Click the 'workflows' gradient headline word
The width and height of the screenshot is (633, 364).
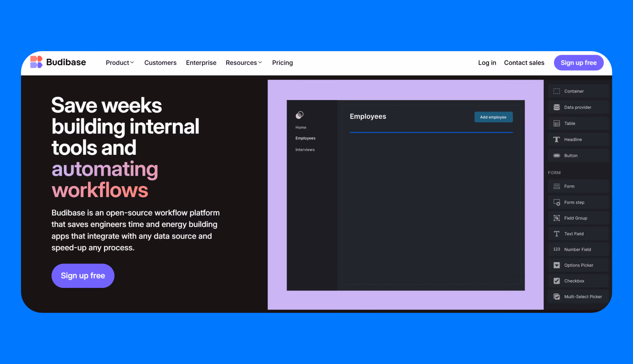(x=100, y=190)
